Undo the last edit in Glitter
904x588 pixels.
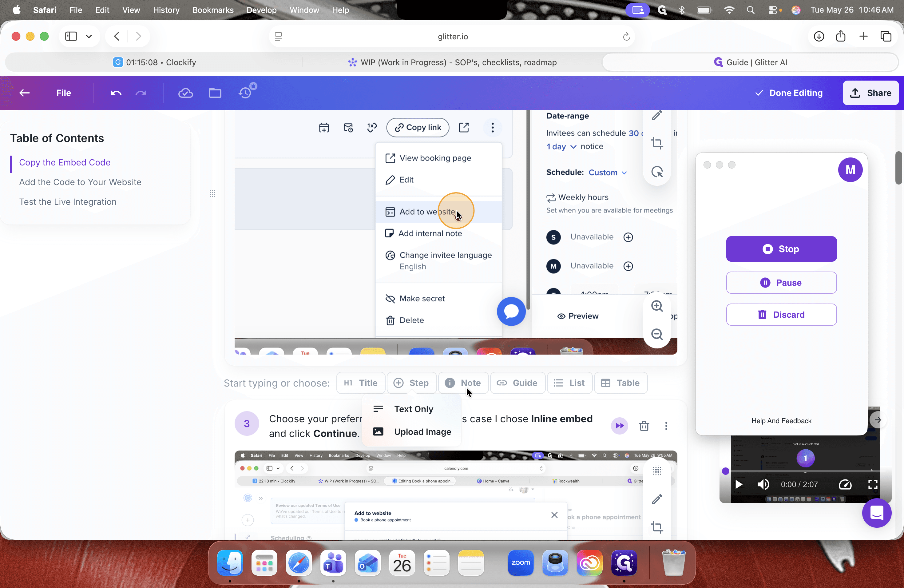[x=116, y=93]
